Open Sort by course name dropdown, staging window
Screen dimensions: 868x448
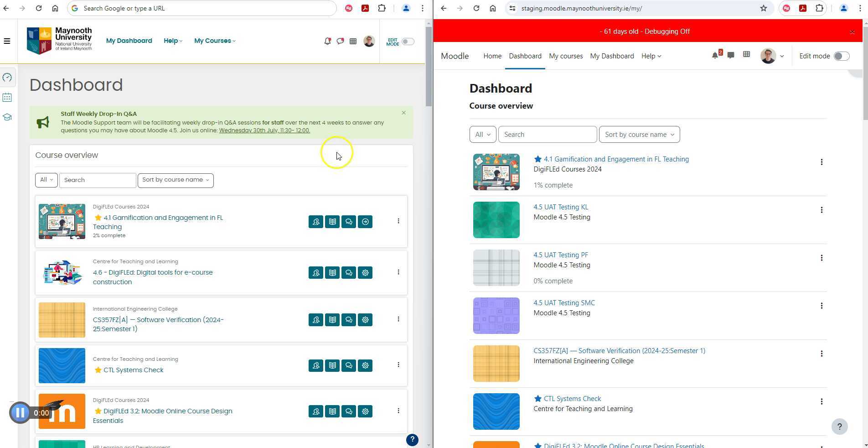(639, 135)
